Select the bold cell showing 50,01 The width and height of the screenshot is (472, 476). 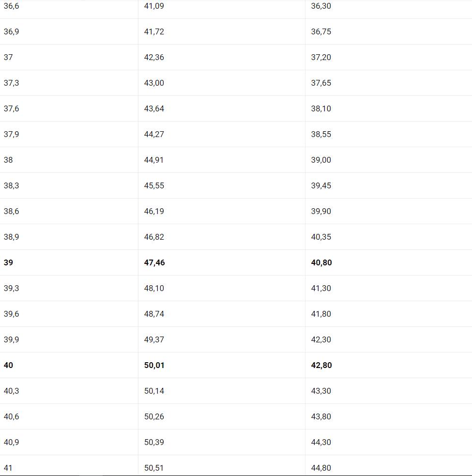coord(154,365)
